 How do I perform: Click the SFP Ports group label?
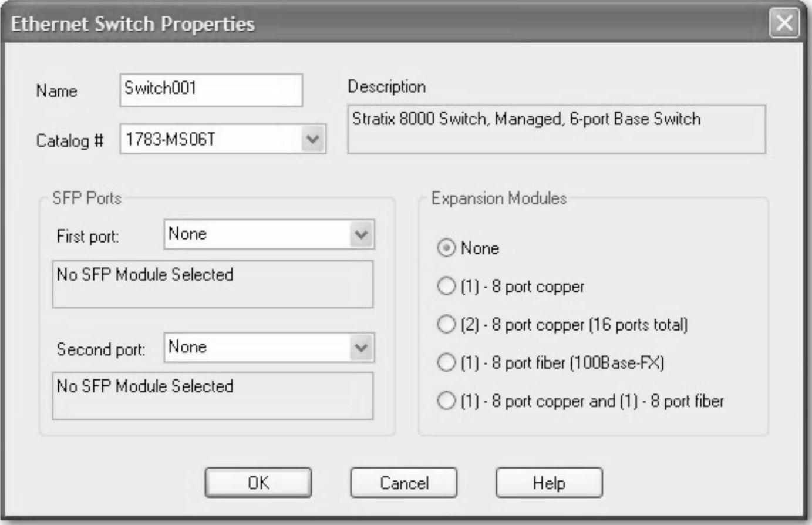[87, 198]
